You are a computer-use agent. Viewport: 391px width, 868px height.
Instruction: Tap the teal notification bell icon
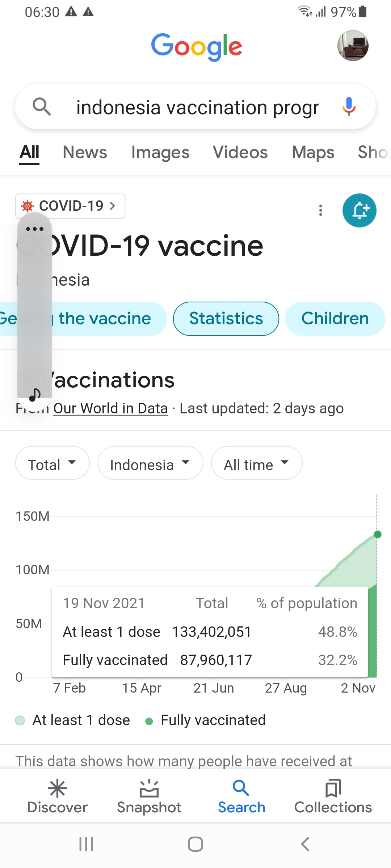coord(359,210)
